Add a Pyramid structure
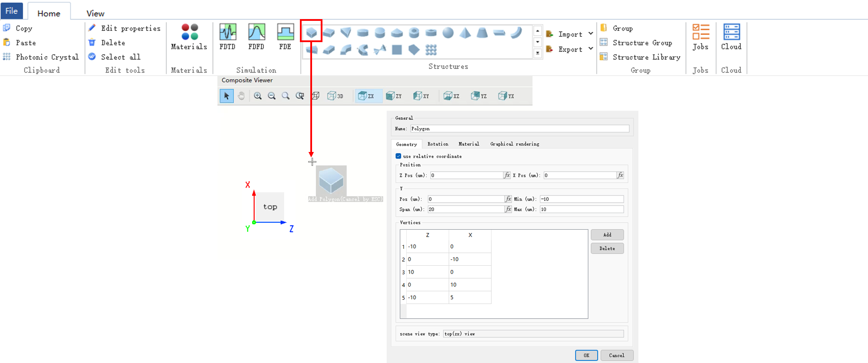This screenshot has height=363, width=868. tap(465, 33)
